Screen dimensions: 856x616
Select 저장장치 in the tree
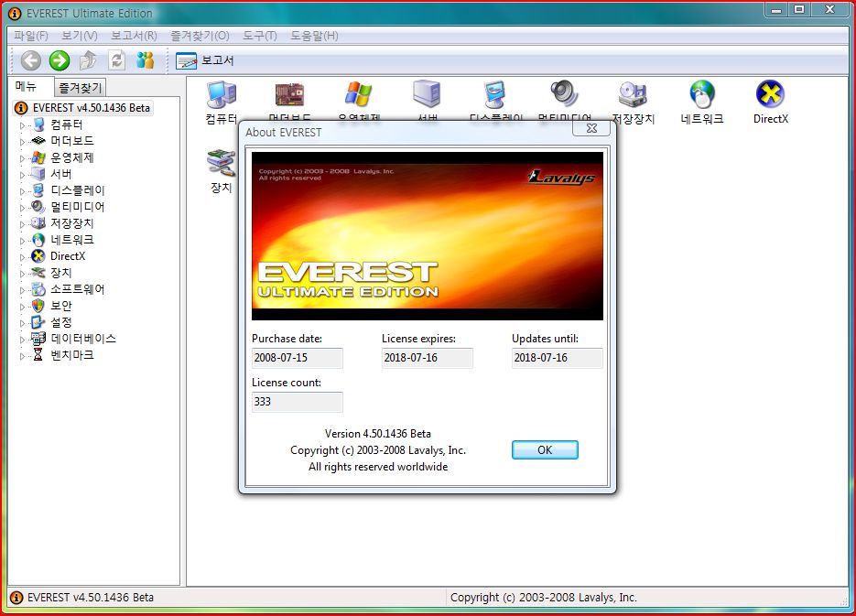(72, 223)
